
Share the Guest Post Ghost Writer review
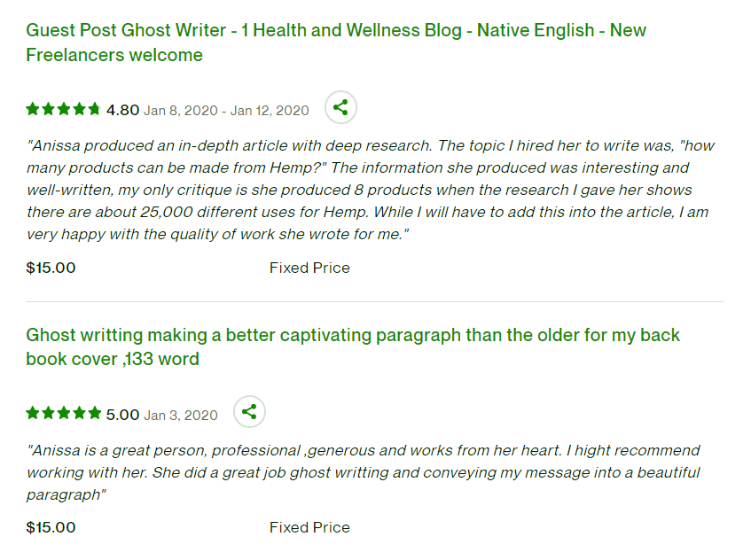[340, 108]
